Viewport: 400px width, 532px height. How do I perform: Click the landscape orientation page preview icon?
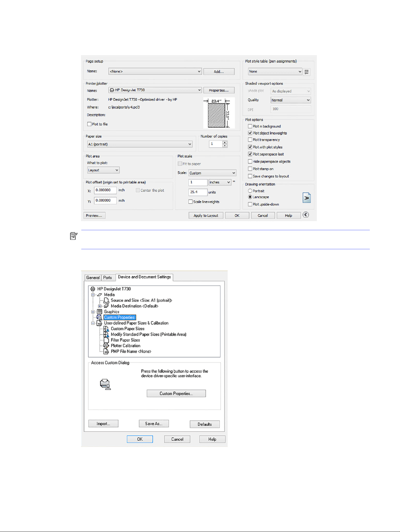[x=307, y=198]
